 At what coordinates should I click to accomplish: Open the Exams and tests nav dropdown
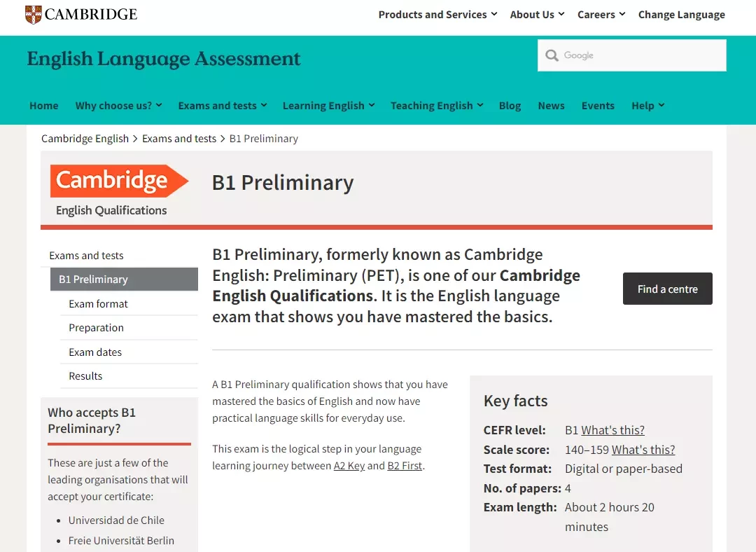(x=223, y=106)
